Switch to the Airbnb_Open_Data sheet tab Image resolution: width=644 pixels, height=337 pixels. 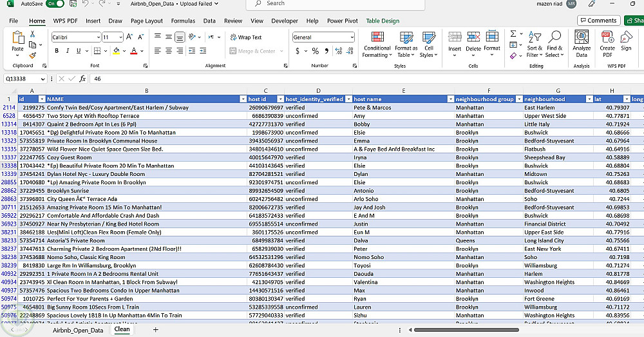[x=78, y=330]
